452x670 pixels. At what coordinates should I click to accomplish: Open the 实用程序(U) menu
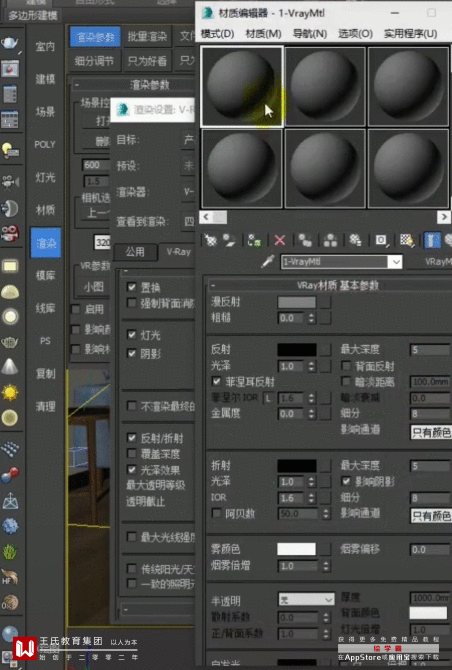(x=410, y=34)
